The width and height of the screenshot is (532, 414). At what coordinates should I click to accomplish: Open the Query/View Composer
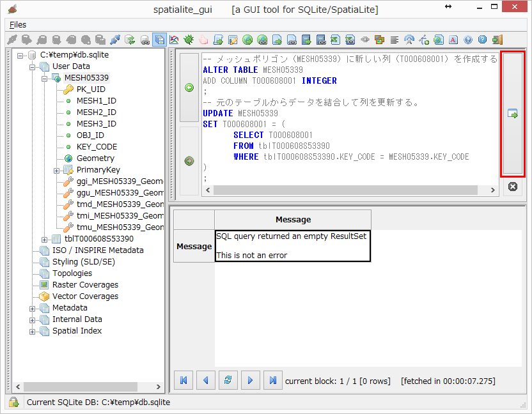tap(160, 39)
